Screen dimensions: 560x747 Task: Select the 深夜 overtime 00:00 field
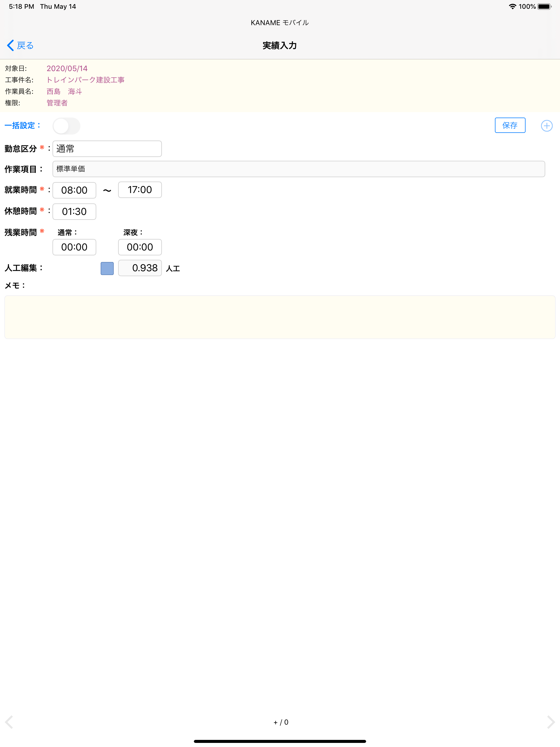click(140, 247)
